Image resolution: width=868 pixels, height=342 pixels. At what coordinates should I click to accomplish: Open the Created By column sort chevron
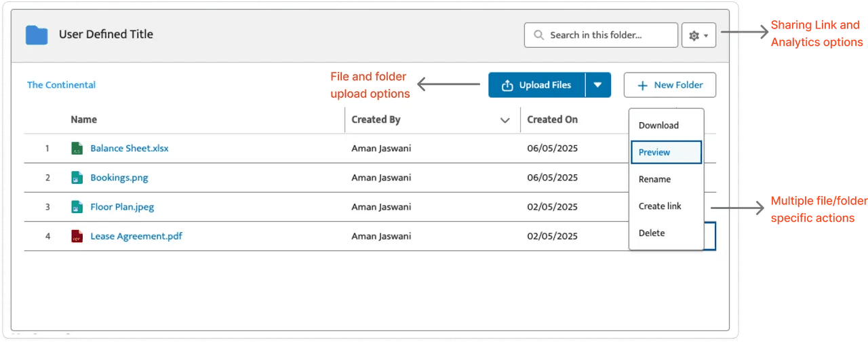(505, 120)
